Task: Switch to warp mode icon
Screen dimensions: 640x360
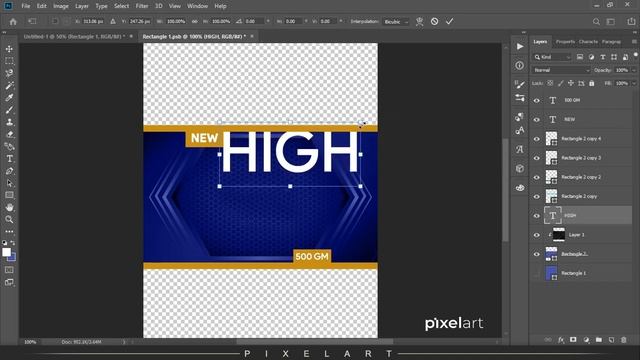Action: tap(419, 21)
